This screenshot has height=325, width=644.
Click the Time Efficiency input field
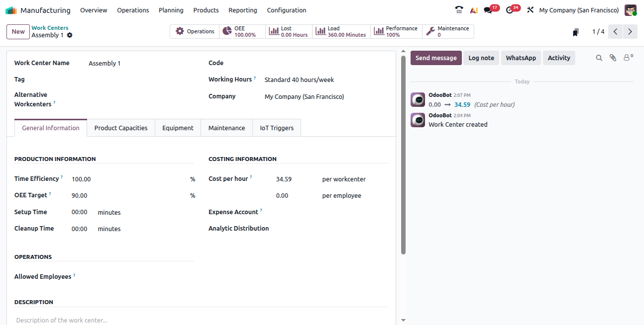pyautogui.click(x=127, y=179)
